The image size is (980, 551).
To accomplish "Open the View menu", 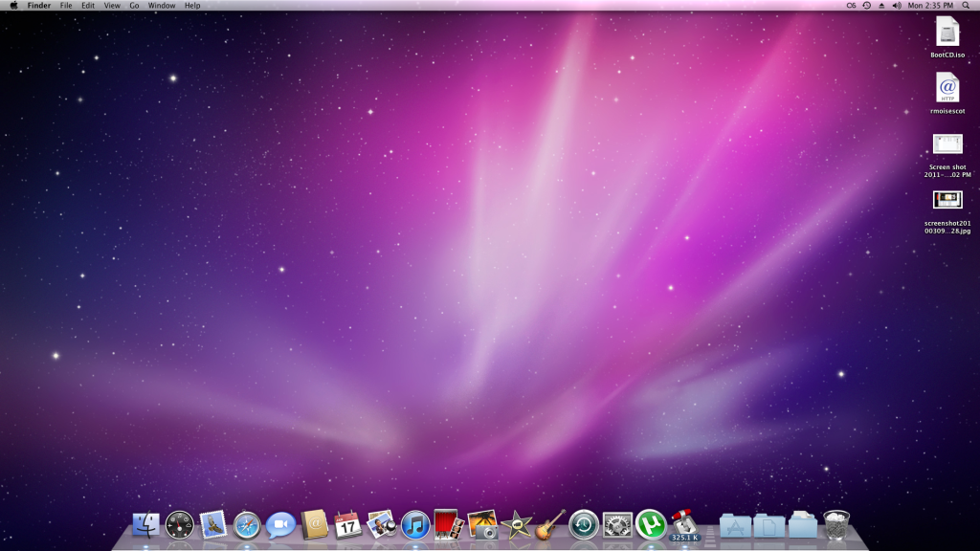I will coord(112,6).
